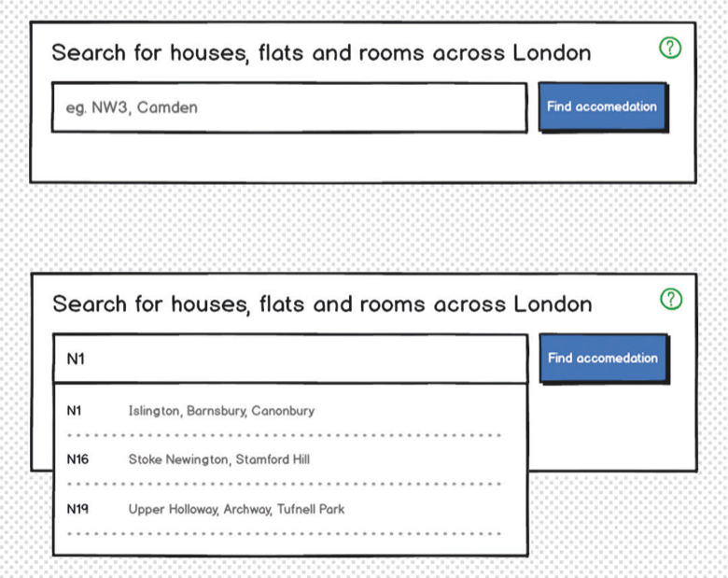Click the lower 'Search for houses' heading
This screenshot has width=728, height=578.
click(322, 304)
